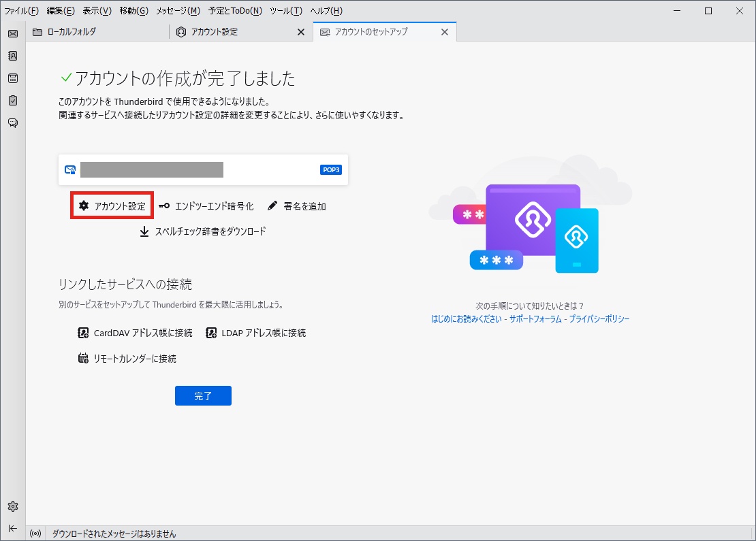756x541 pixels.
Task: Click スペルチェック辞書をダウンロード
Action: tap(202, 232)
